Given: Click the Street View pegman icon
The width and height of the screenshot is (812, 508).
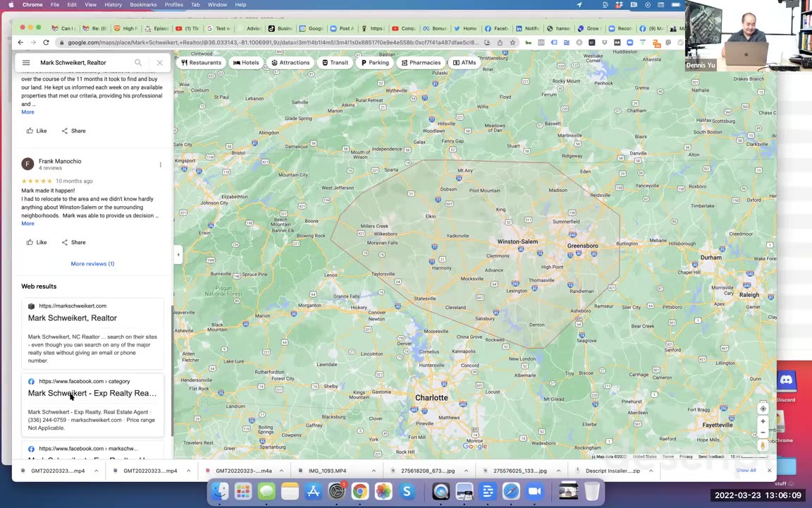Looking at the screenshot, I should pos(762,446).
